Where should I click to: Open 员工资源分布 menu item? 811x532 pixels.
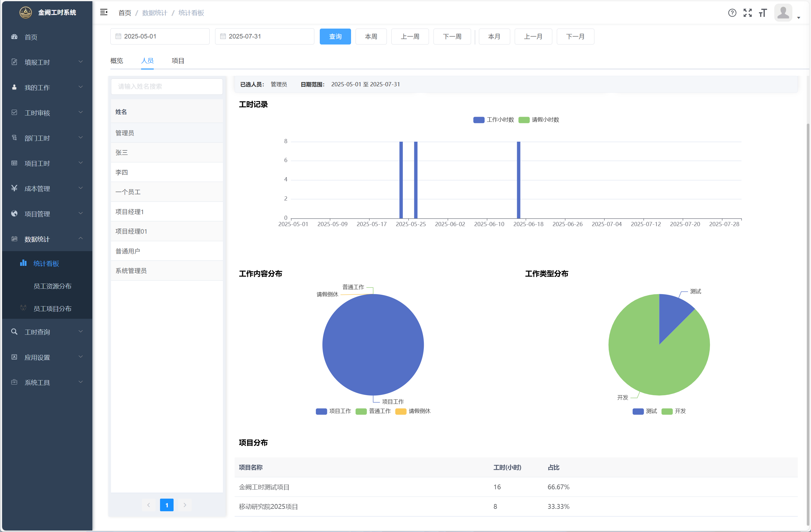(47, 286)
